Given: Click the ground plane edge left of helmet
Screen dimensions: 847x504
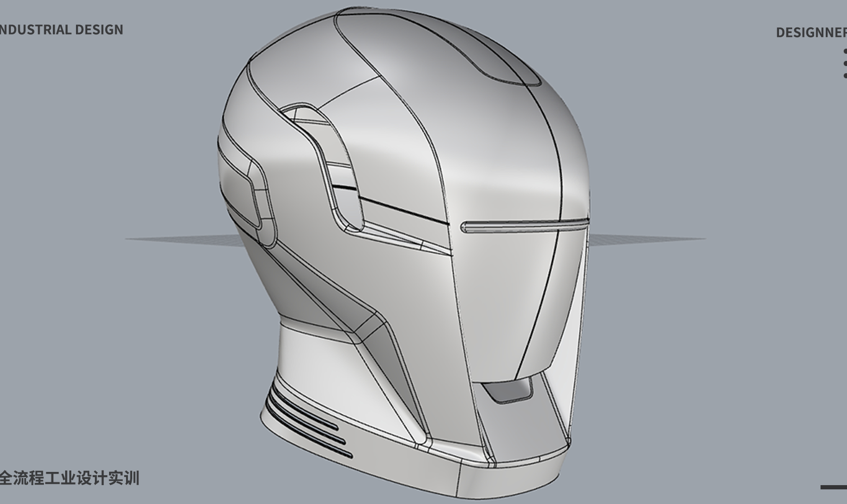Looking at the screenshot, I should pyautogui.click(x=179, y=239).
